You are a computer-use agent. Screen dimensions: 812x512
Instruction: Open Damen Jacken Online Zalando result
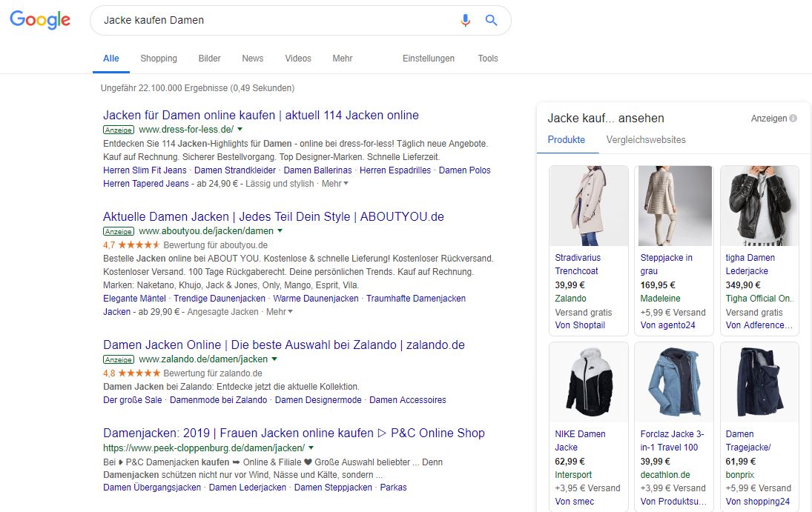click(284, 345)
